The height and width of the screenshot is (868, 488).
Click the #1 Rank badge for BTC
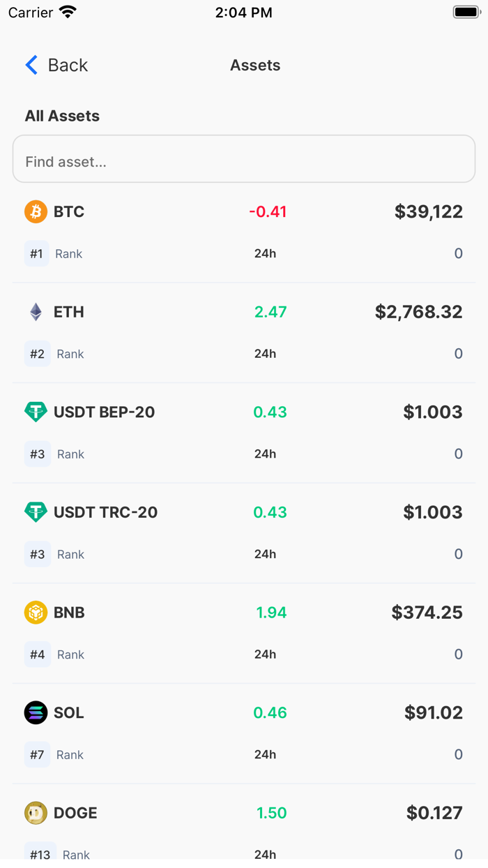(x=37, y=253)
